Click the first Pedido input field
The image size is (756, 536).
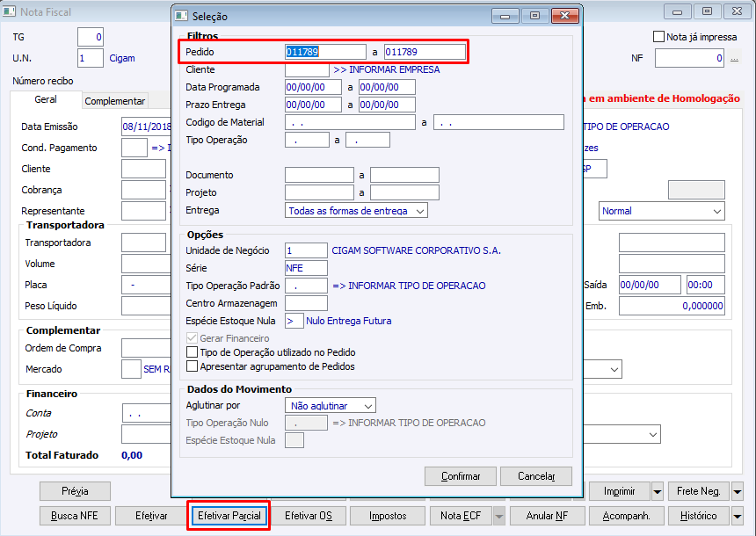point(325,52)
